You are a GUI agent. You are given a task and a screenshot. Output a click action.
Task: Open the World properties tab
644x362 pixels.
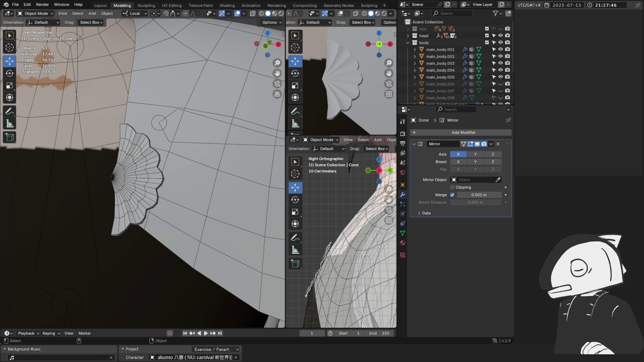pyautogui.click(x=402, y=172)
